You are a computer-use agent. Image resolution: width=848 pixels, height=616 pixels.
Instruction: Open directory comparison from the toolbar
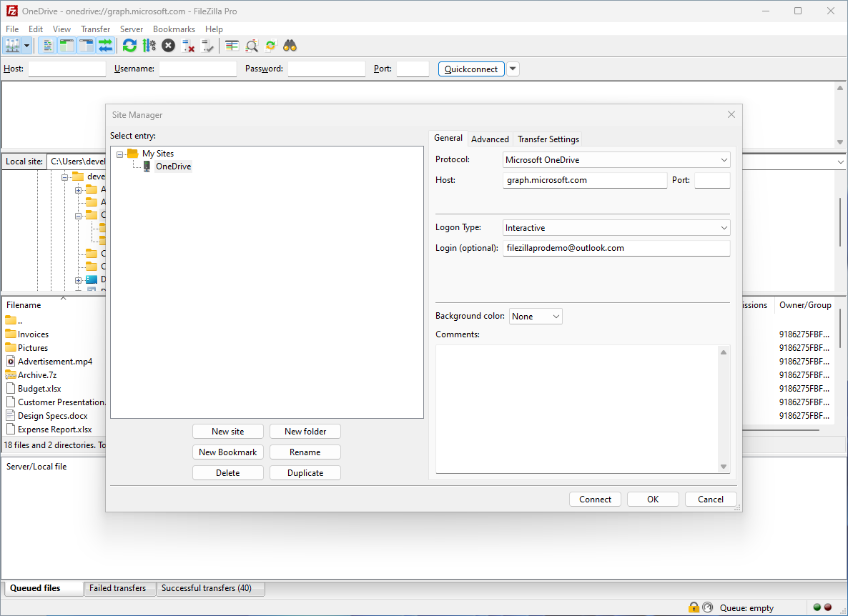point(252,45)
